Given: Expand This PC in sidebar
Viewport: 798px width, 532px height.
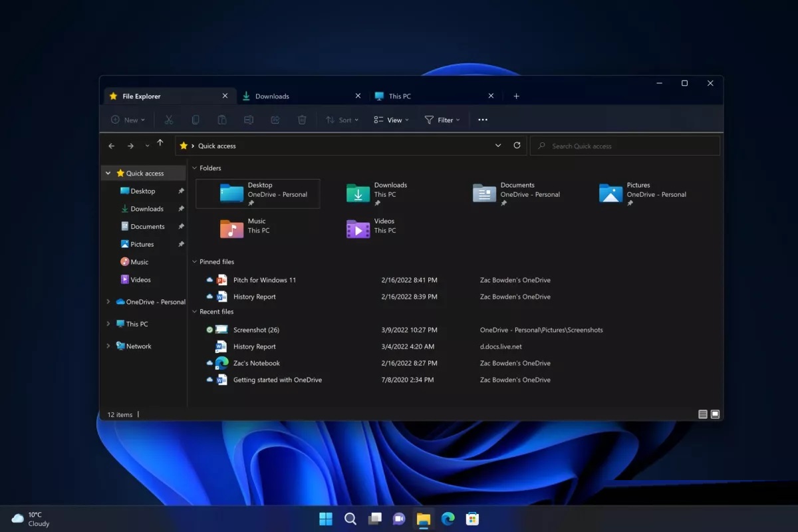Looking at the screenshot, I should (108, 324).
